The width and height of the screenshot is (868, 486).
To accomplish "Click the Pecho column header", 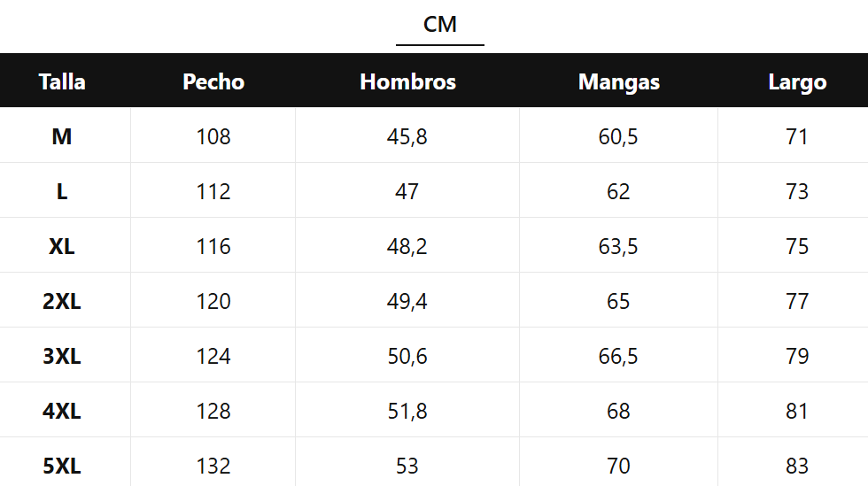I will click(x=213, y=82).
